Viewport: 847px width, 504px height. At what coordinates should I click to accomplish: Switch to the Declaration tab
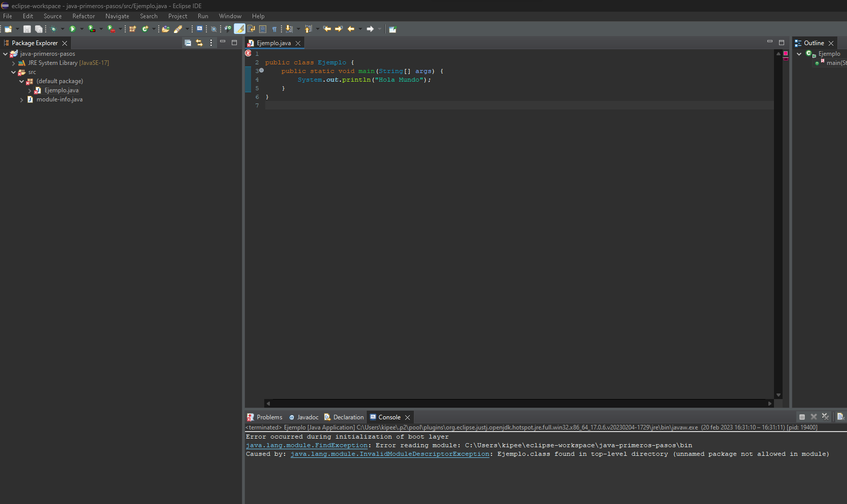click(x=344, y=417)
